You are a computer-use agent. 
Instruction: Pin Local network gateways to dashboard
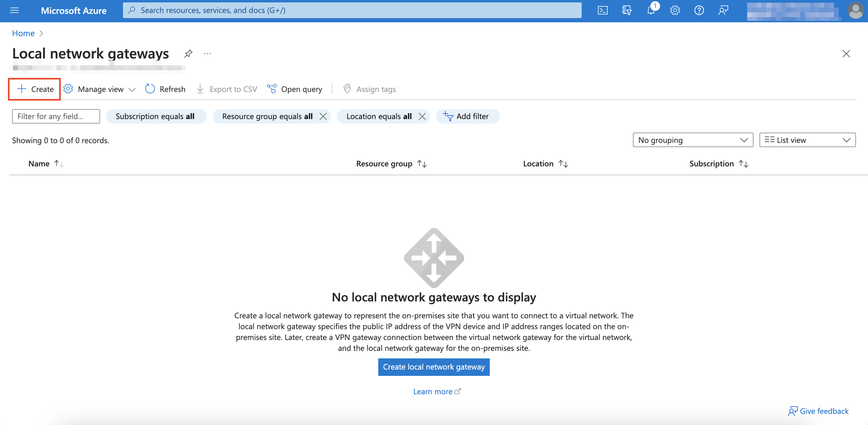pyautogui.click(x=188, y=54)
